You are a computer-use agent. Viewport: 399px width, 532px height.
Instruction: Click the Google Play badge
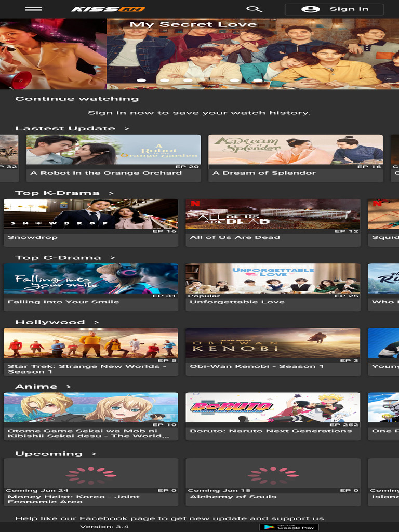[x=289, y=527]
